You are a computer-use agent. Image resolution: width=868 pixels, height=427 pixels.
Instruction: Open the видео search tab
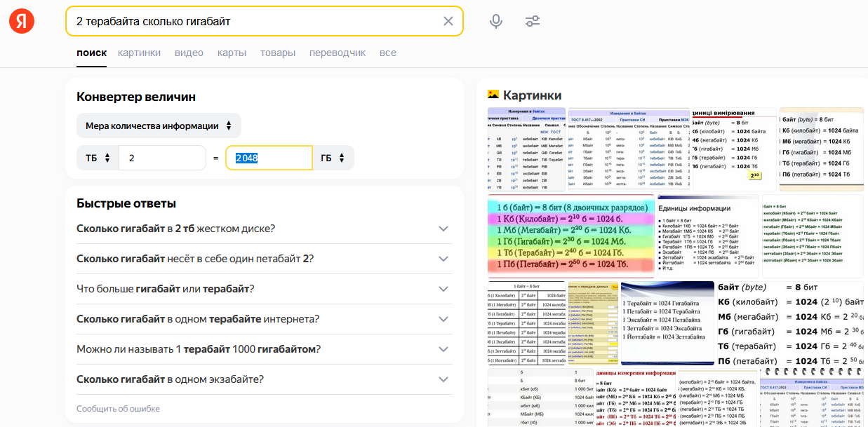click(189, 53)
